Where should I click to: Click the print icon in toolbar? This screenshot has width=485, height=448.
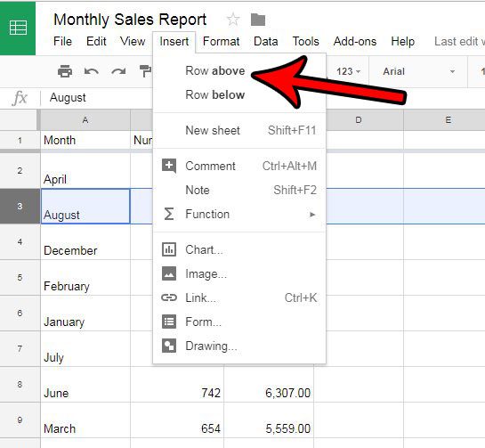click(x=65, y=71)
